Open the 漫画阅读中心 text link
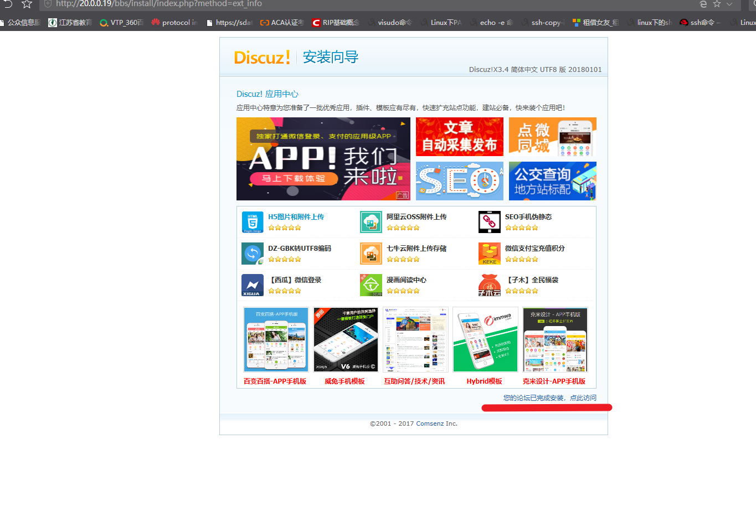This screenshot has height=532, width=756. 407,280
